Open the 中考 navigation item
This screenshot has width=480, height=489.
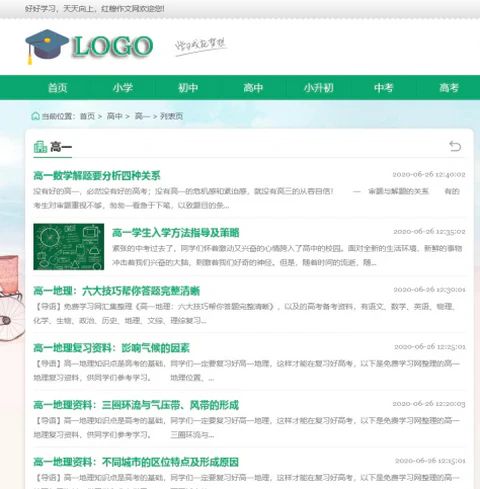384,88
